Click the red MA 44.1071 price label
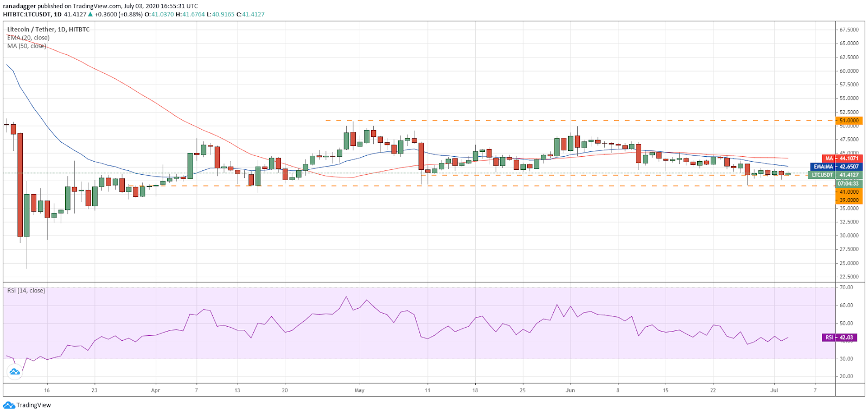The height and width of the screenshot is (414, 868). click(x=841, y=158)
